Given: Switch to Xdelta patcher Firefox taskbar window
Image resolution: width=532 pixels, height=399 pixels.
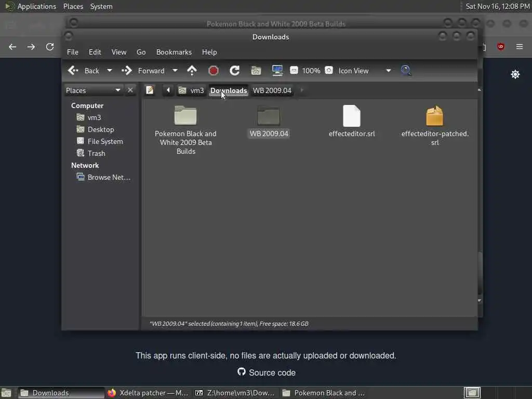Looking at the screenshot, I should tap(148, 393).
